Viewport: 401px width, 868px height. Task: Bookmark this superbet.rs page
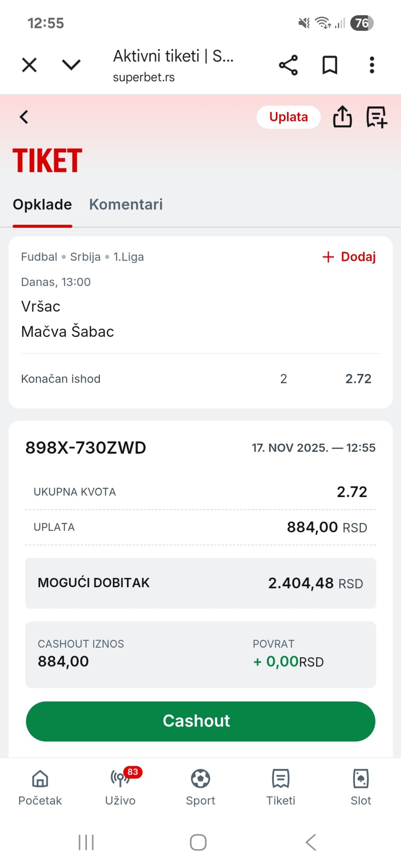330,65
